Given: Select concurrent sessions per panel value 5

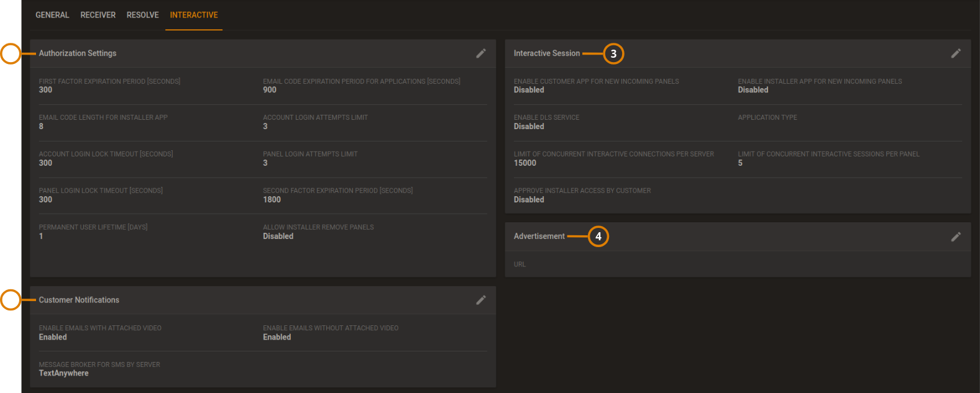Looking at the screenshot, I should click(740, 163).
